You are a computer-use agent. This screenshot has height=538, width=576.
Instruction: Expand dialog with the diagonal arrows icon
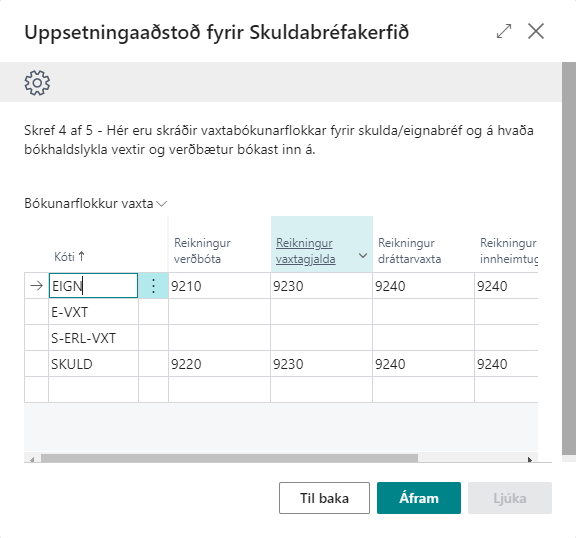point(504,31)
